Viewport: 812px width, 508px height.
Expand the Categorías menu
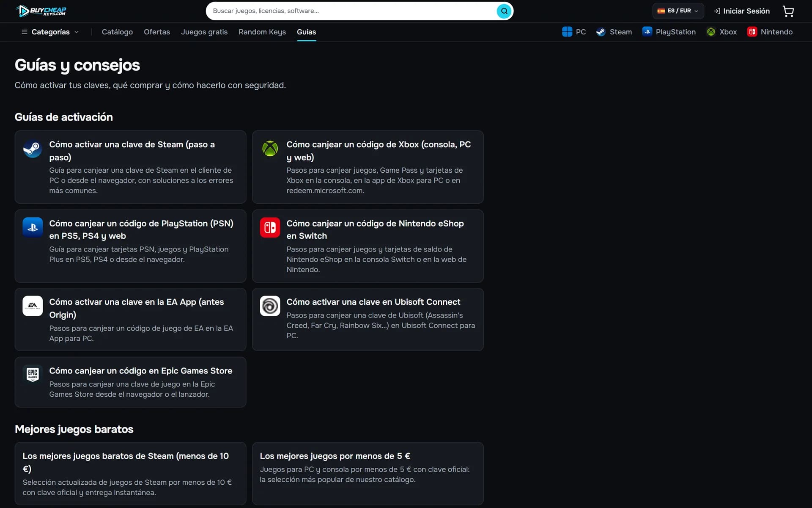[x=50, y=32]
